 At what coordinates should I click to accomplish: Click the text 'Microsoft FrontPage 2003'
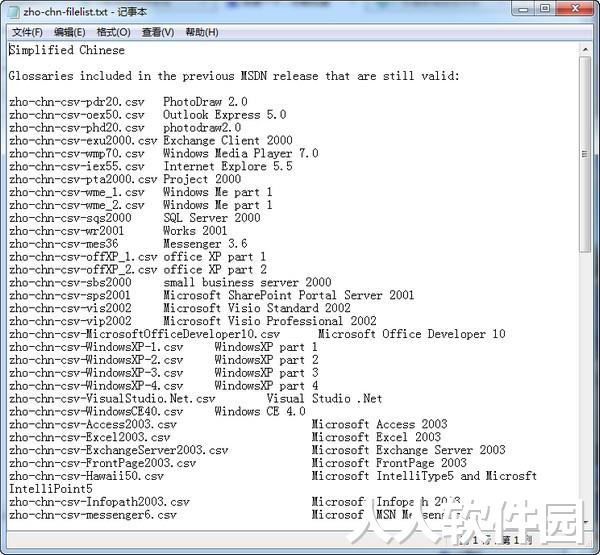tap(389, 463)
